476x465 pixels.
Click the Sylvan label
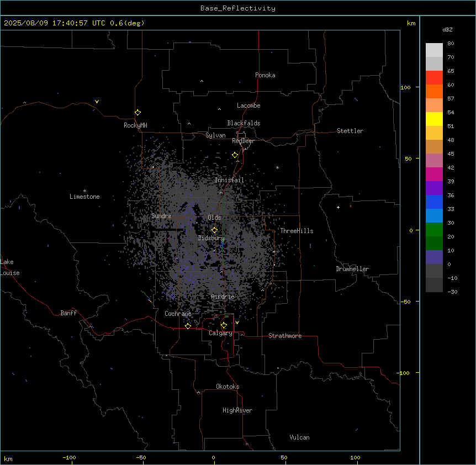[215, 135]
